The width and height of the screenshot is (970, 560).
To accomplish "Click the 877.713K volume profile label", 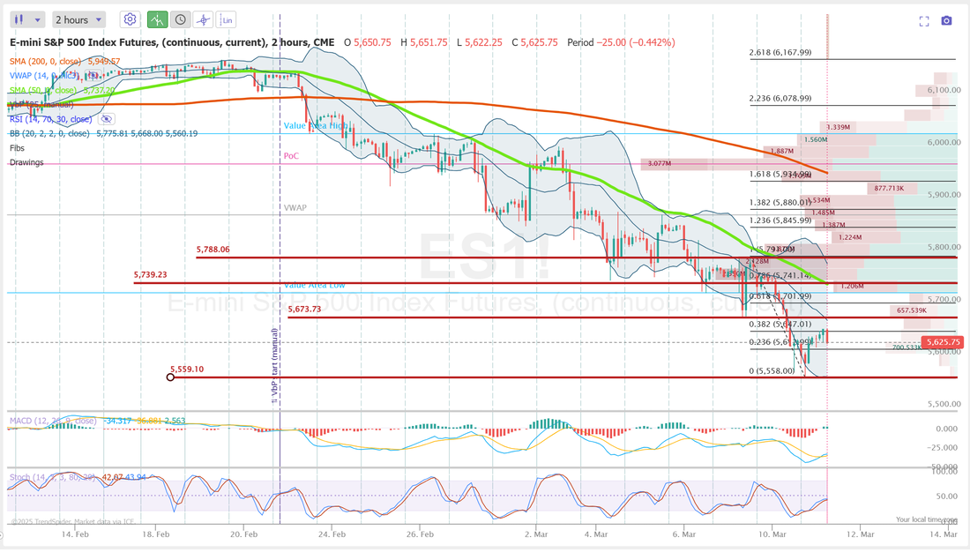I will (889, 188).
